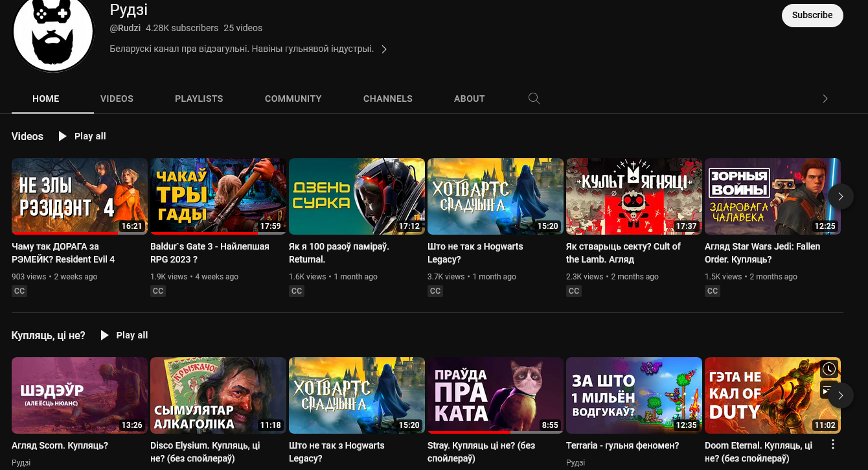Open Disco Elysium video title

(x=205, y=452)
